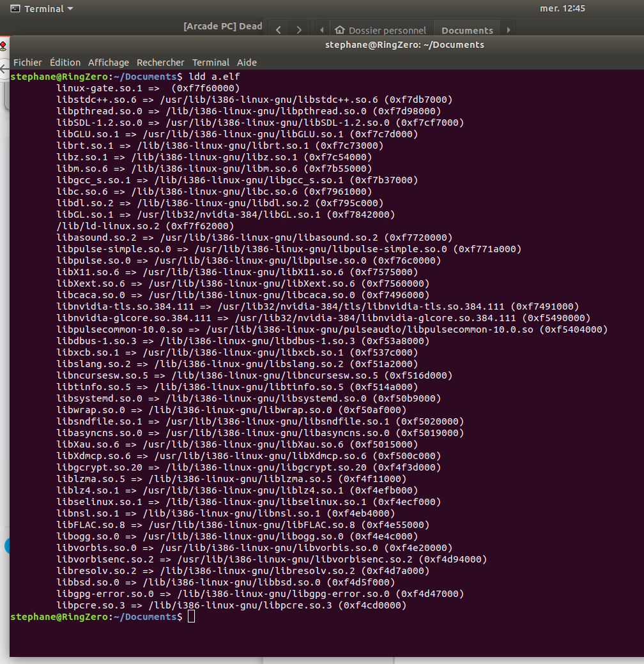Click the [Arcade PC] Dead window title
The height and width of the screenshot is (664, 644).
tap(223, 26)
